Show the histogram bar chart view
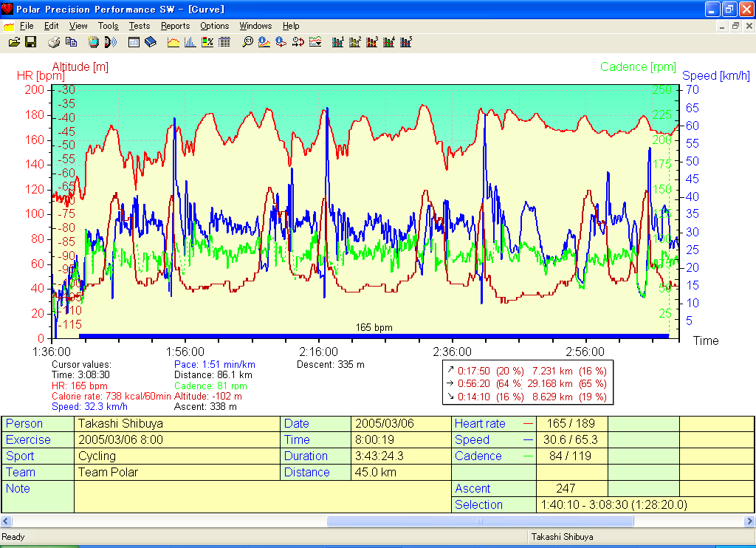The height and width of the screenshot is (548, 756). [x=190, y=42]
